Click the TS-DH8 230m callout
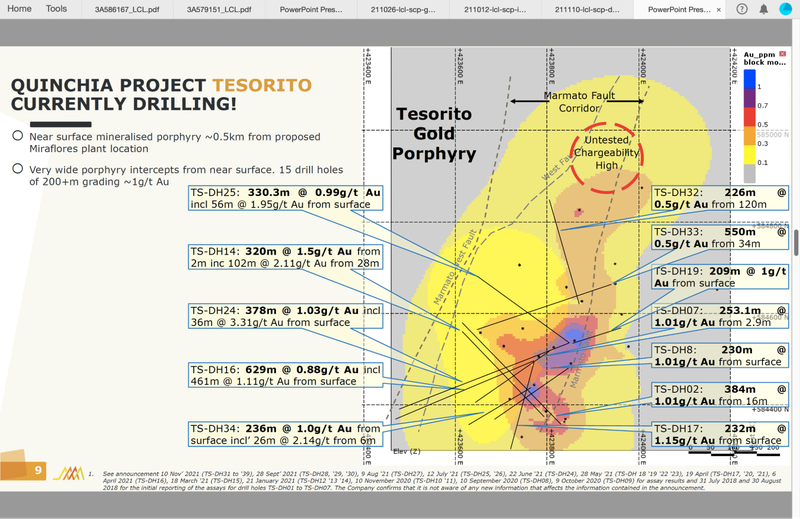Screen dimensions: 800x519 click(720, 356)
